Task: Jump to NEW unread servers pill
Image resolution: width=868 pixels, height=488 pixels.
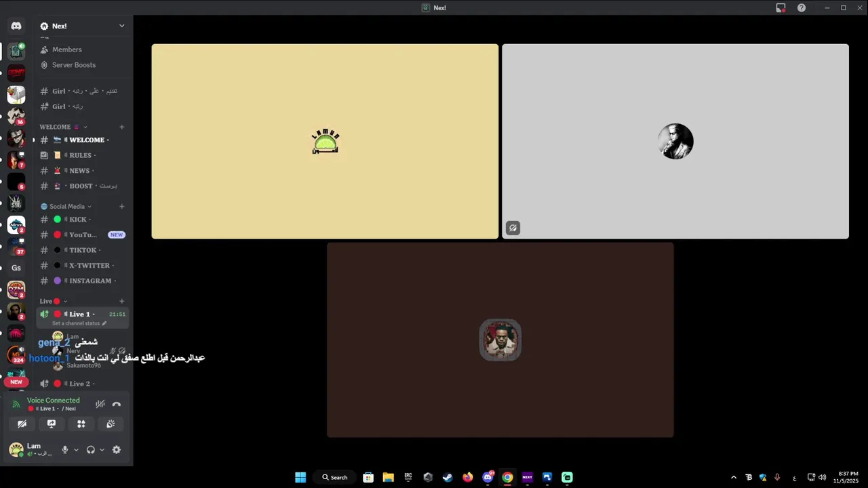Action: coord(16,382)
